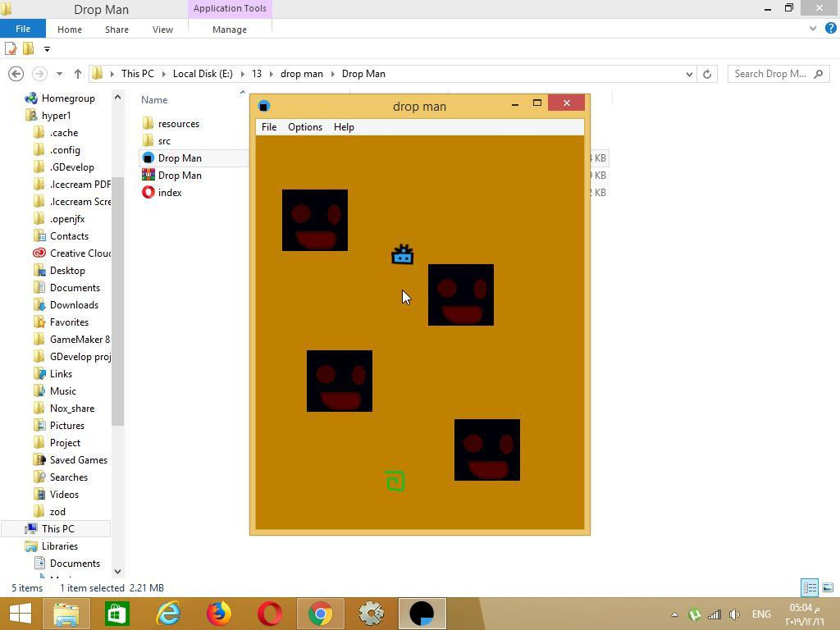Click the quick access Properties icon
This screenshot has width=840, height=630.
coord(11,48)
